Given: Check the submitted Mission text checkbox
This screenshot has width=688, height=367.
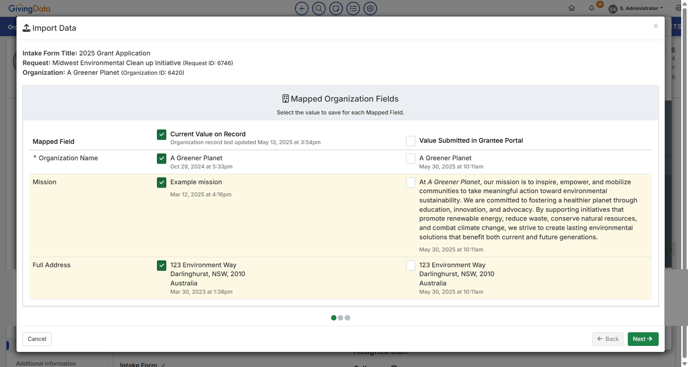Looking at the screenshot, I should coord(410,182).
